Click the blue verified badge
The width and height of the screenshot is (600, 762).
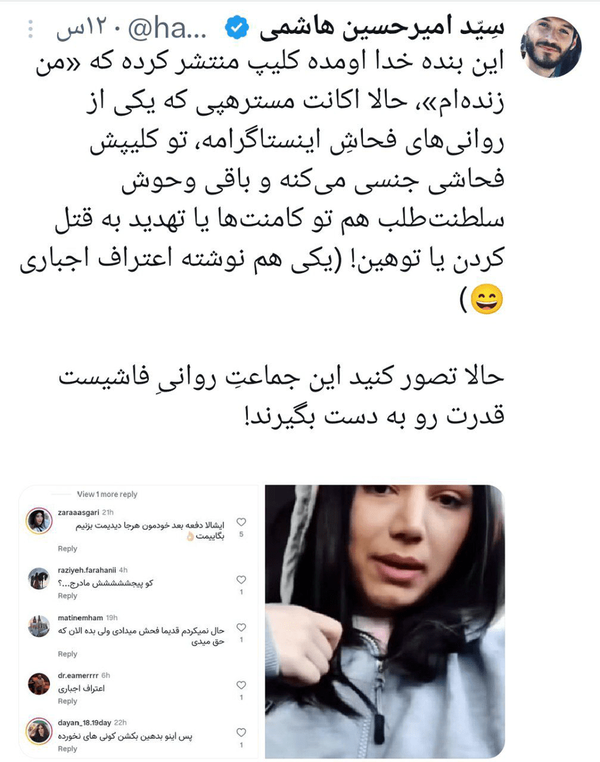pyautogui.click(x=237, y=29)
